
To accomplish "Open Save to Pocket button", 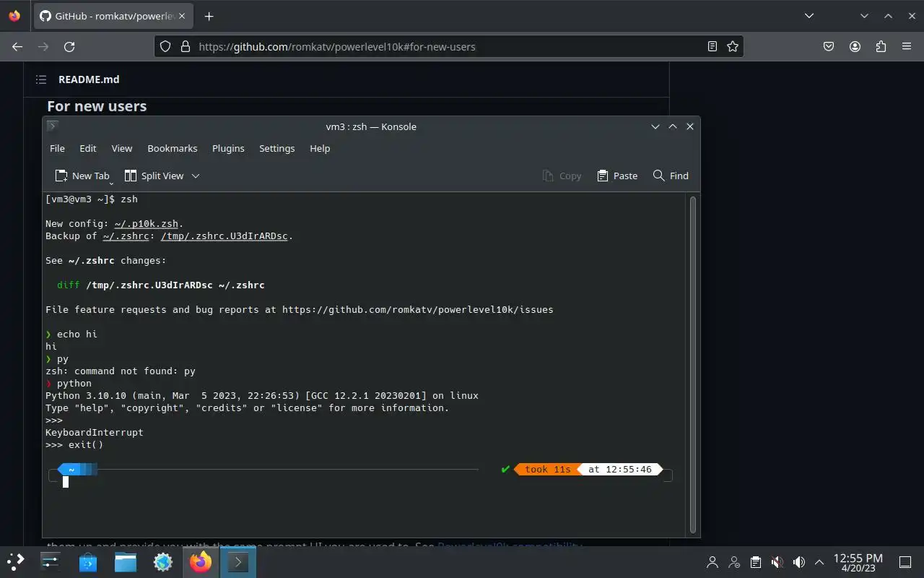I will coord(829,46).
